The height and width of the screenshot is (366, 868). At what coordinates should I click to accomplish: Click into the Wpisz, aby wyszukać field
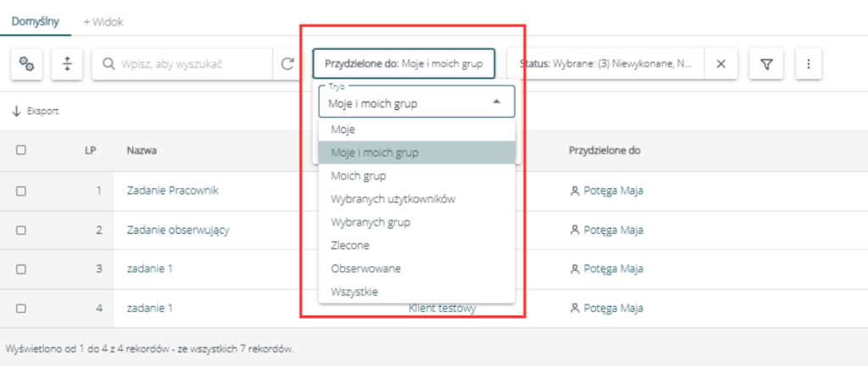(x=194, y=64)
